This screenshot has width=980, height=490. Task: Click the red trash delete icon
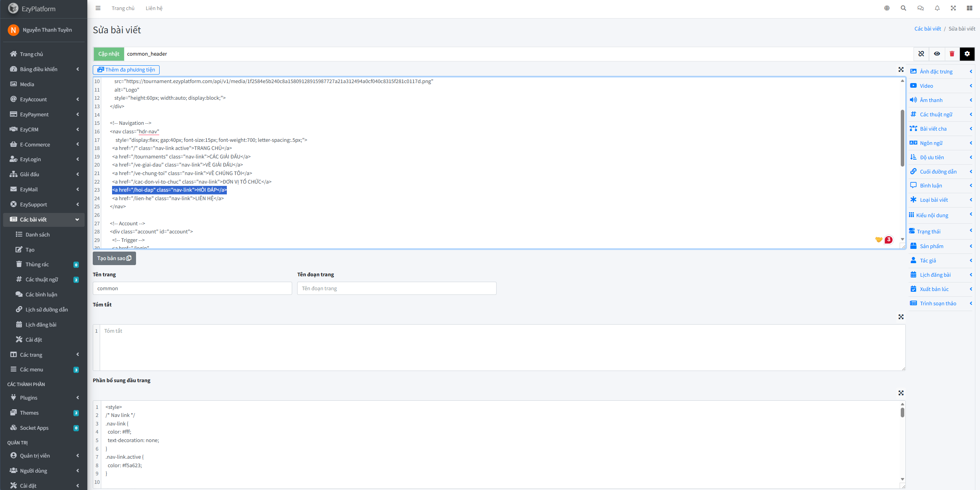coord(952,54)
